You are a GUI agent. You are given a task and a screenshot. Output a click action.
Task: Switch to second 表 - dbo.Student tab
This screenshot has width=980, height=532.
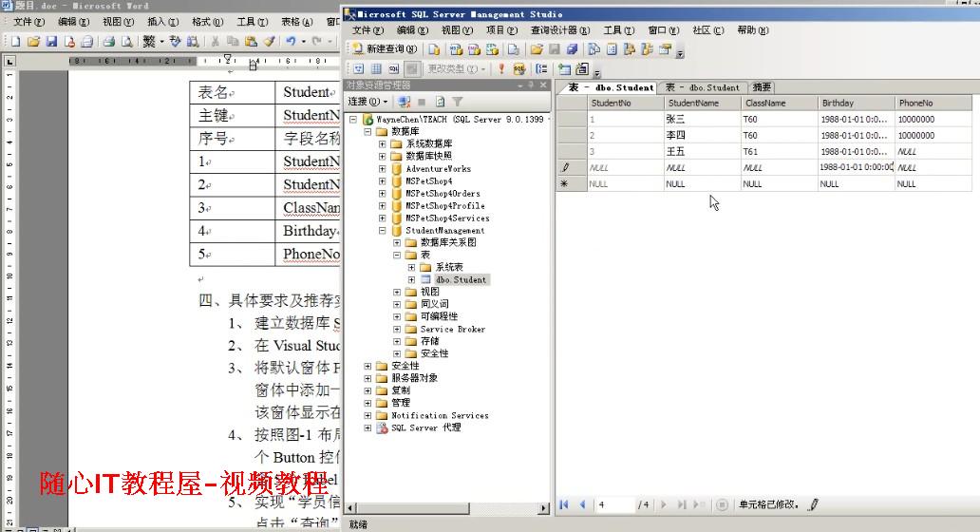[701, 87]
